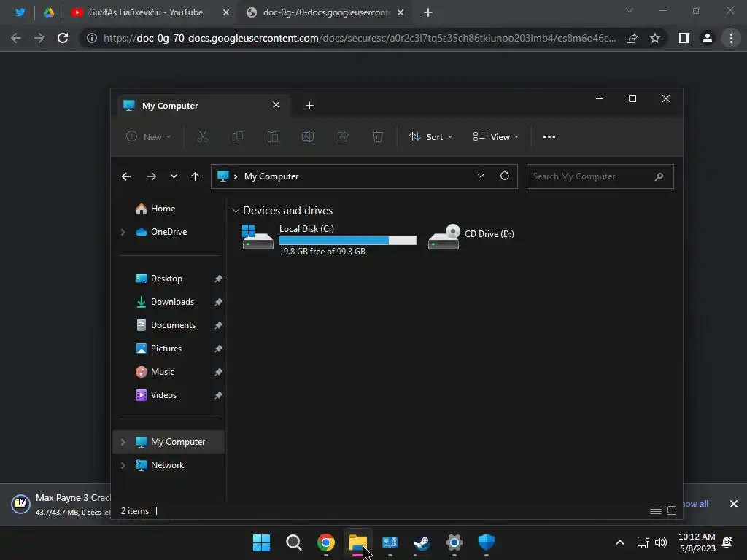The height and width of the screenshot is (560, 747).
Task: Switch to large thumbnails view in status bar
Action: tap(672, 510)
